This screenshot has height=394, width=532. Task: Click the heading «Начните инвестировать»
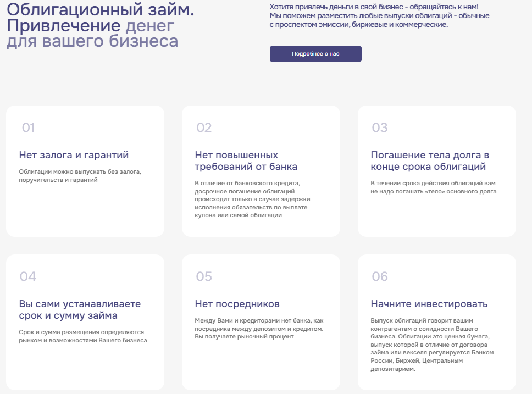pyautogui.click(x=429, y=303)
